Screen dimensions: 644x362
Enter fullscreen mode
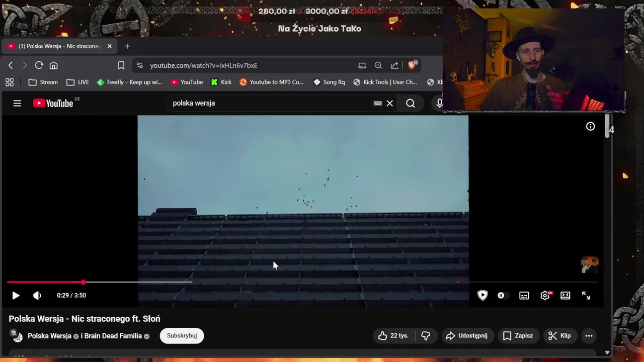tap(586, 296)
